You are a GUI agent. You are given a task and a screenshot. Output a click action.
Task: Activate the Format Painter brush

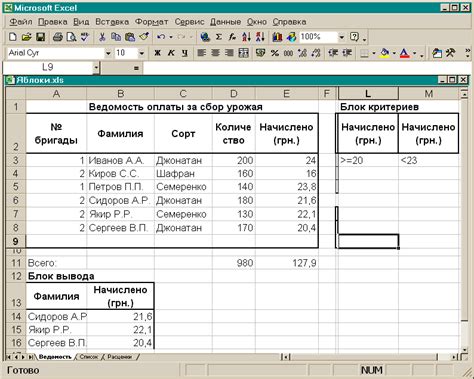(x=144, y=37)
